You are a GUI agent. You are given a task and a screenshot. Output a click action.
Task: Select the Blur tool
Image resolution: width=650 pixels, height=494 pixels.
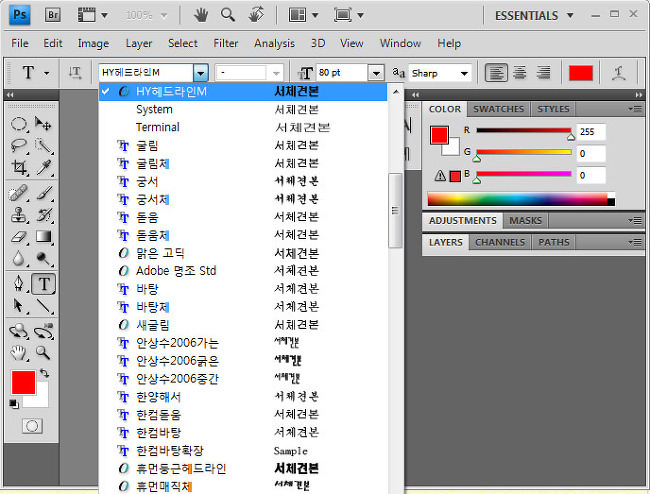tap(19, 258)
